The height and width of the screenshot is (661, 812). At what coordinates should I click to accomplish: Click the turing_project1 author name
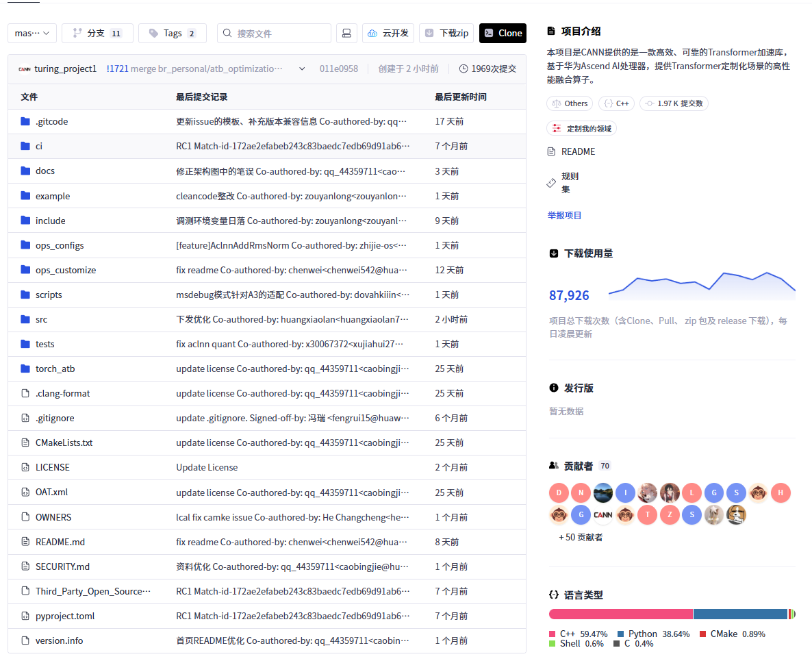click(65, 69)
